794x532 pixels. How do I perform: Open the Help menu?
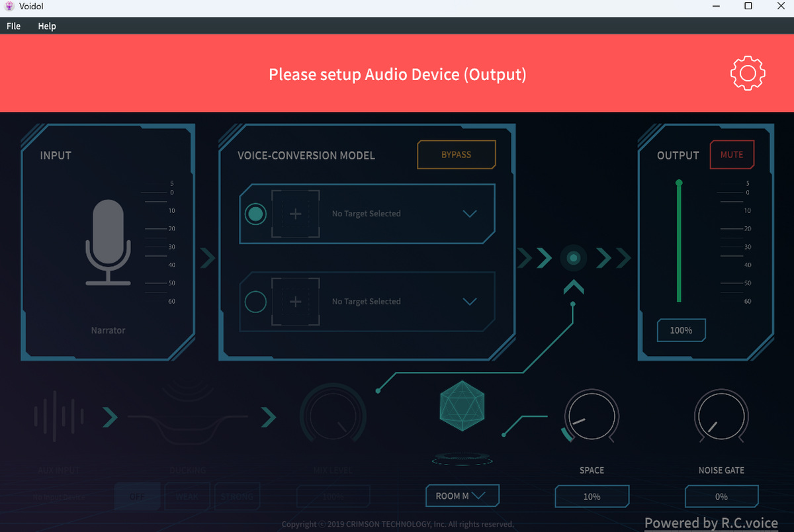(x=47, y=26)
